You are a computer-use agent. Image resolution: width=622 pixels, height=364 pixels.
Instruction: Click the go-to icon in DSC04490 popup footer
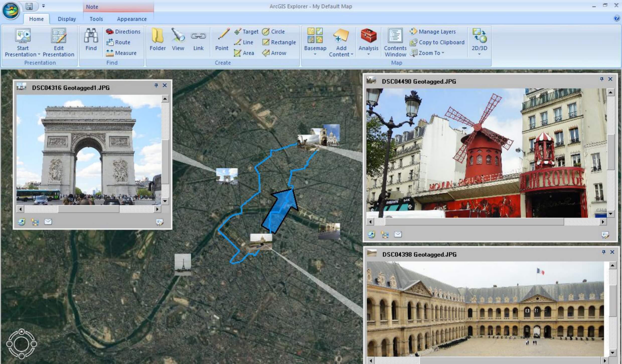coord(371,234)
